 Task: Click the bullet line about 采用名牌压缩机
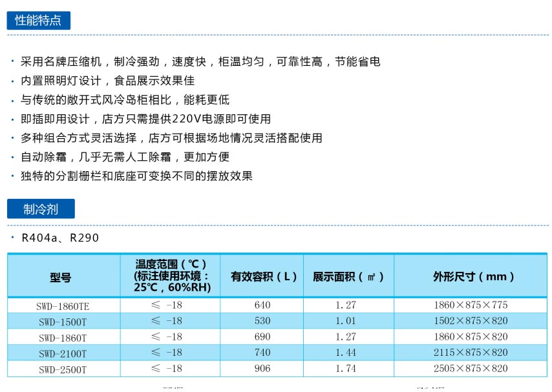click(x=200, y=62)
